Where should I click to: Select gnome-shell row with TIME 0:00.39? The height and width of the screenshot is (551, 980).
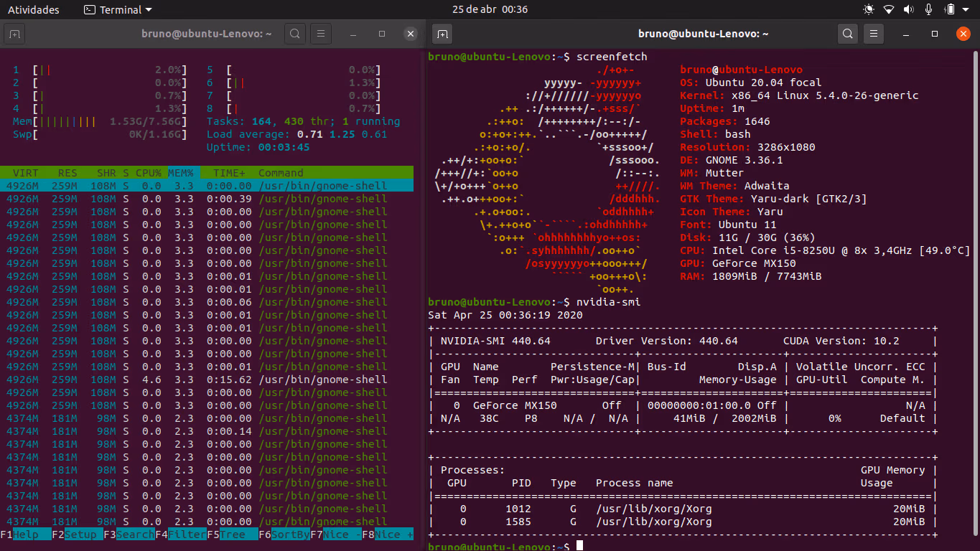click(x=207, y=199)
